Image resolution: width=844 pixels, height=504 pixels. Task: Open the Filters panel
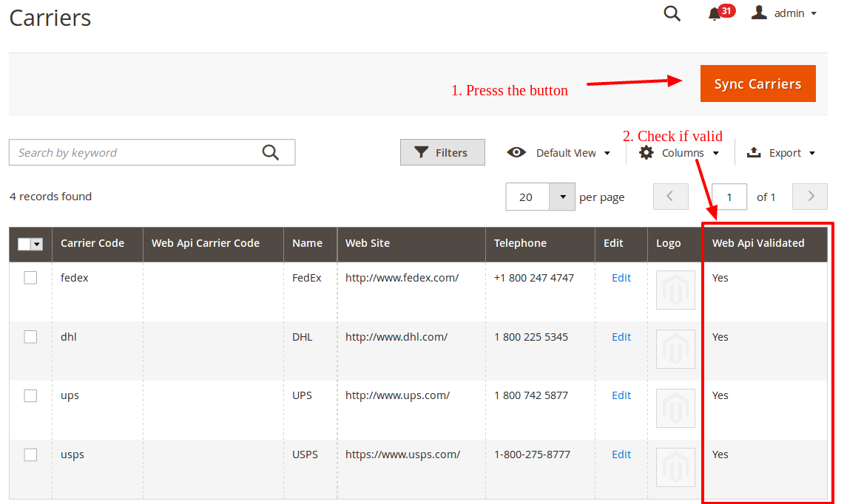(x=442, y=153)
